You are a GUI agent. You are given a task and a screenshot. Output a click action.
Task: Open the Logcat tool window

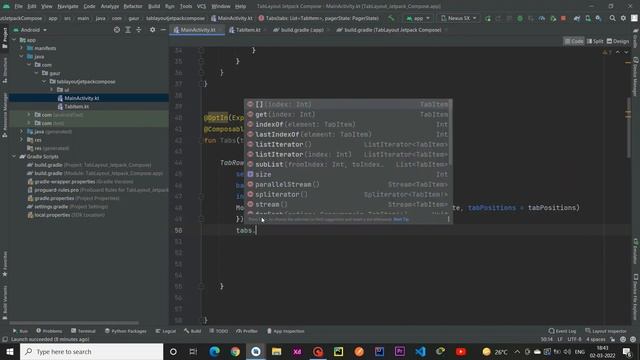click(166, 331)
